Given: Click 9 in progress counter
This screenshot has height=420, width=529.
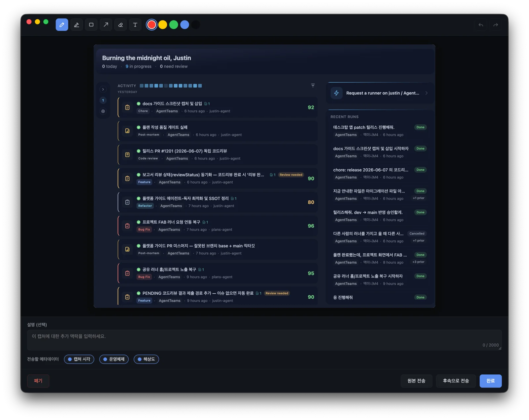Looking at the screenshot, I should (138, 66).
